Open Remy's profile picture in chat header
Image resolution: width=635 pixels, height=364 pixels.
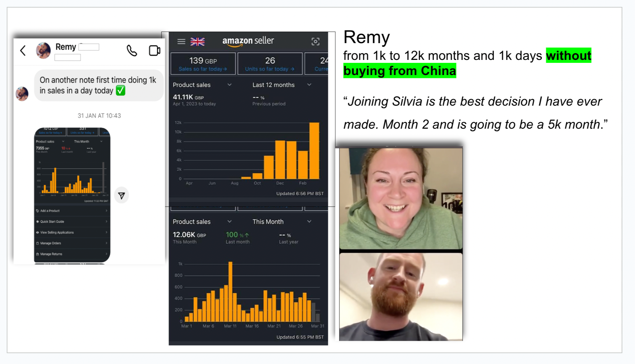[43, 50]
